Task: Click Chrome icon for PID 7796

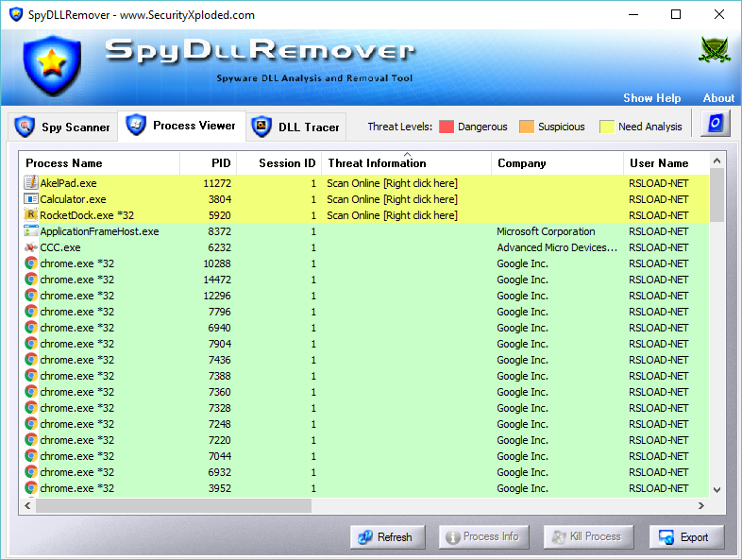Action: pyautogui.click(x=31, y=312)
